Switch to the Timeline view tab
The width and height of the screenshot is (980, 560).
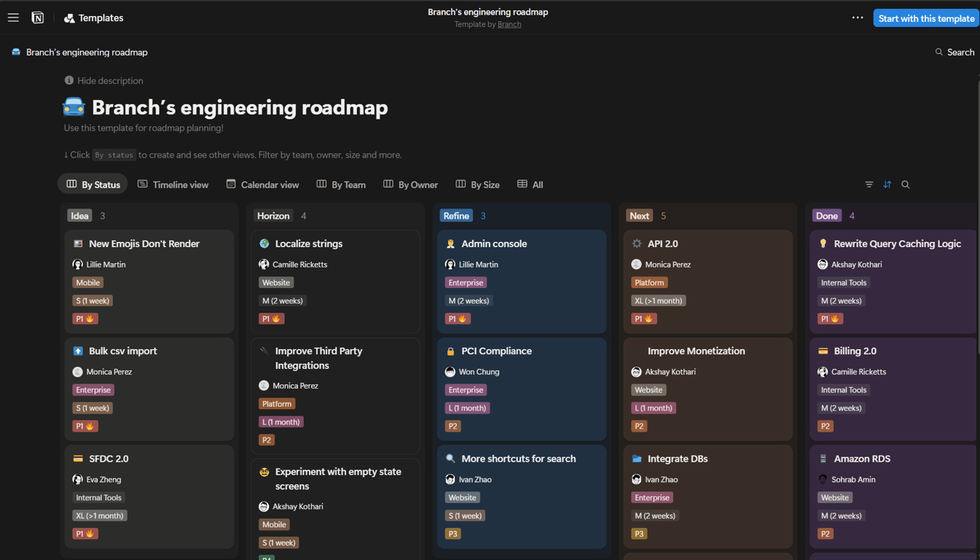pyautogui.click(x=173, y=184)
